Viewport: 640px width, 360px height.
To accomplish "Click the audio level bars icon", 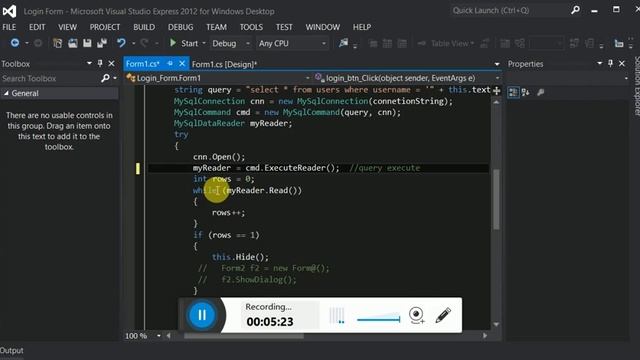I will coord(337,315).
